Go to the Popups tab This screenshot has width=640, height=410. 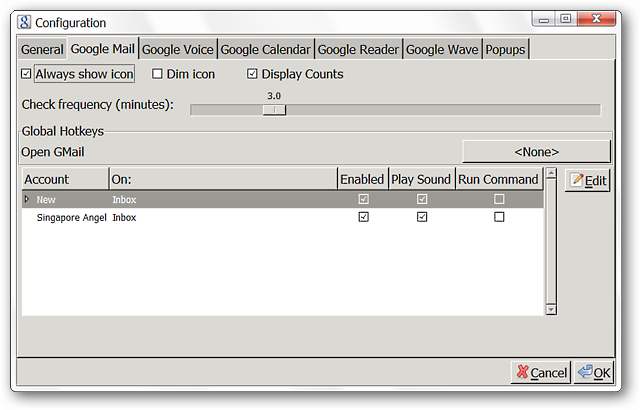pyautogui.click(x=505, y=49)
